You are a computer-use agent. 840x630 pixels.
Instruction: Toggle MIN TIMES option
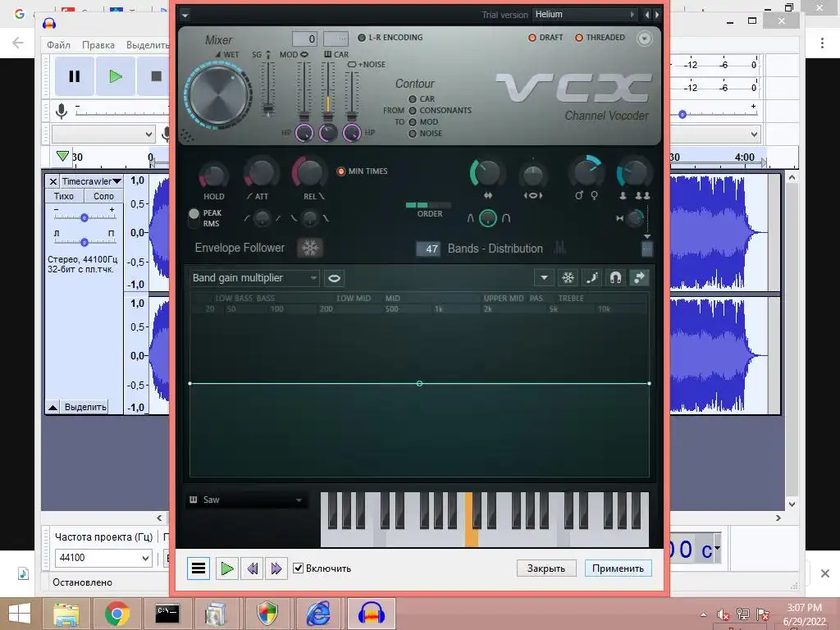362,171
